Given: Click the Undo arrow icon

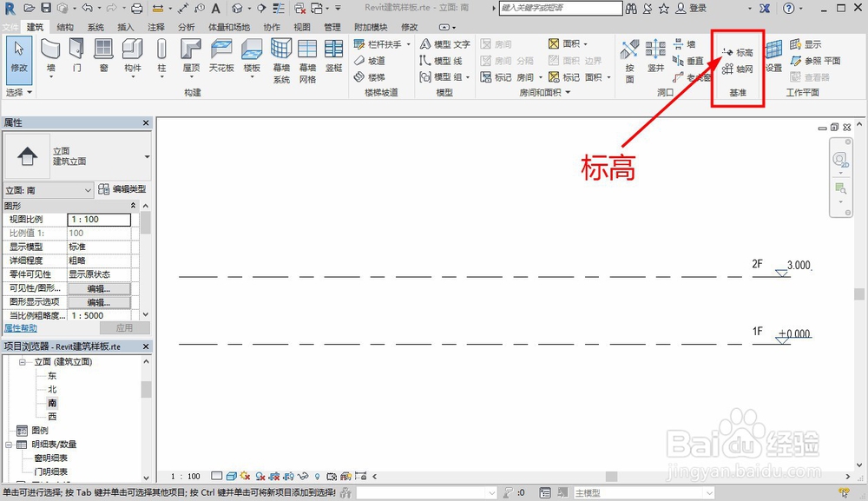Looking at the screenshot, I should (87, 8).
